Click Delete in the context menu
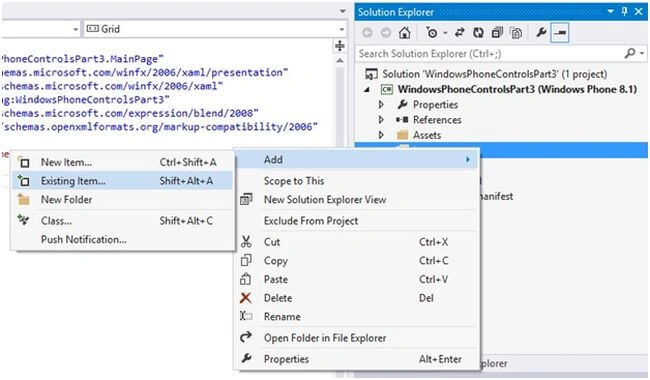This screenshot has height=380, width=650. click(357, 298)
